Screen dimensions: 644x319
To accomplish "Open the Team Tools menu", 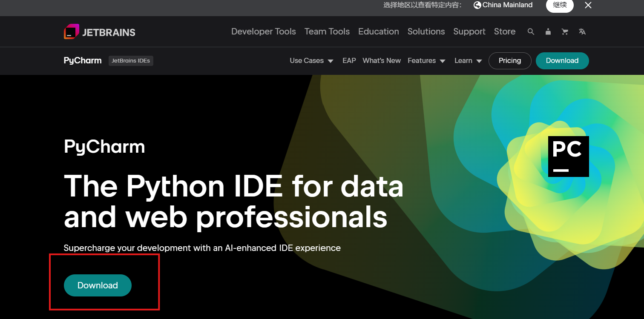I will (327, 31).
